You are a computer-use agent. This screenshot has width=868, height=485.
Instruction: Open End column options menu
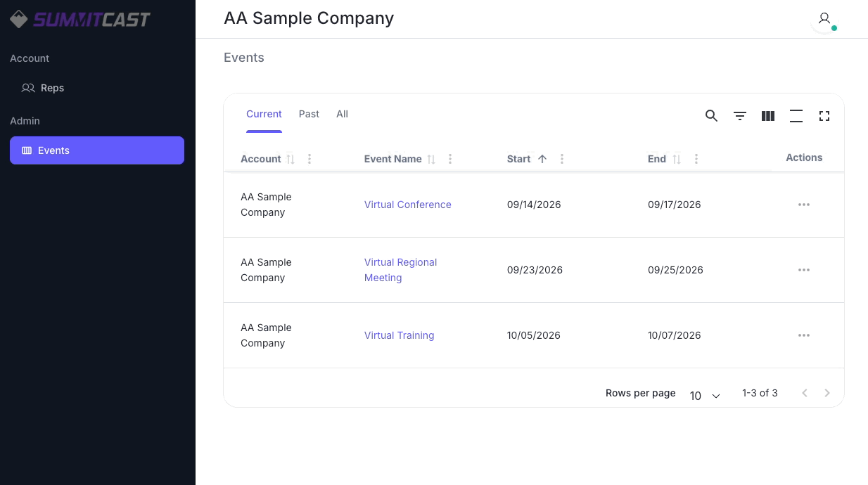pyautogui.click(x=696, y=159)
